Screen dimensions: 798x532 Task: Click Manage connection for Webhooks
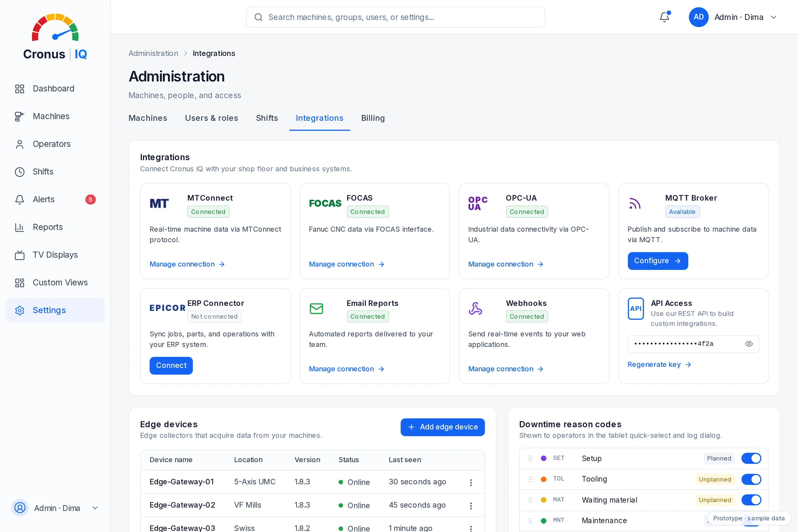(505, 369)
